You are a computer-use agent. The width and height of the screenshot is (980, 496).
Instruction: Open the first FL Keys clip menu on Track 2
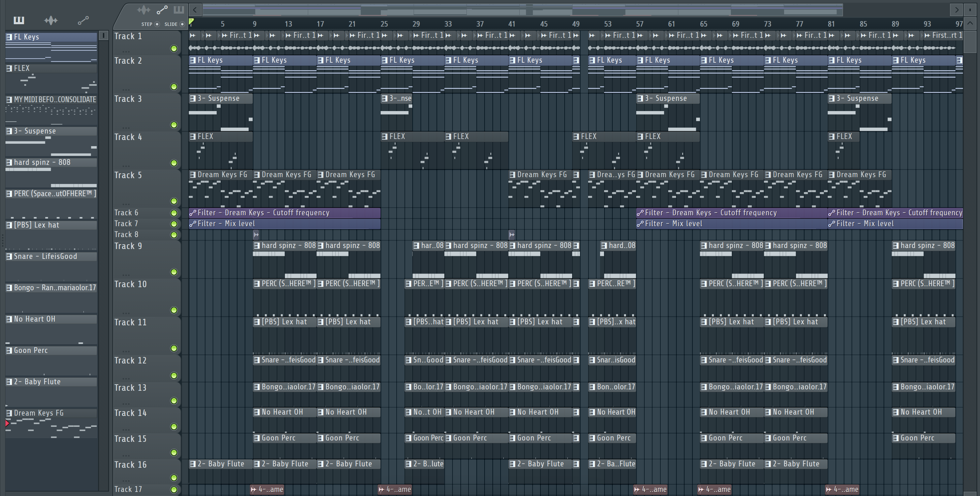click(x=193, y=60)
